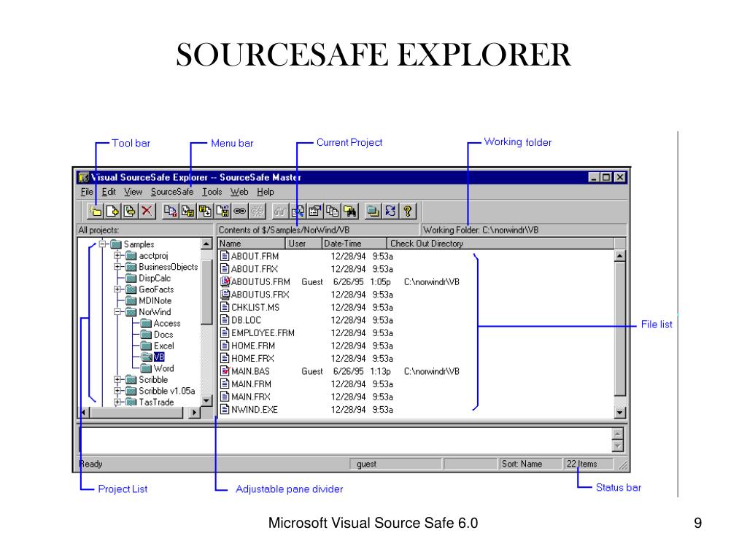Click the Refresh File List toolbar icon
Image resolution: width=747 pixels, height=560 pixels.
click(x=390, y=211)
